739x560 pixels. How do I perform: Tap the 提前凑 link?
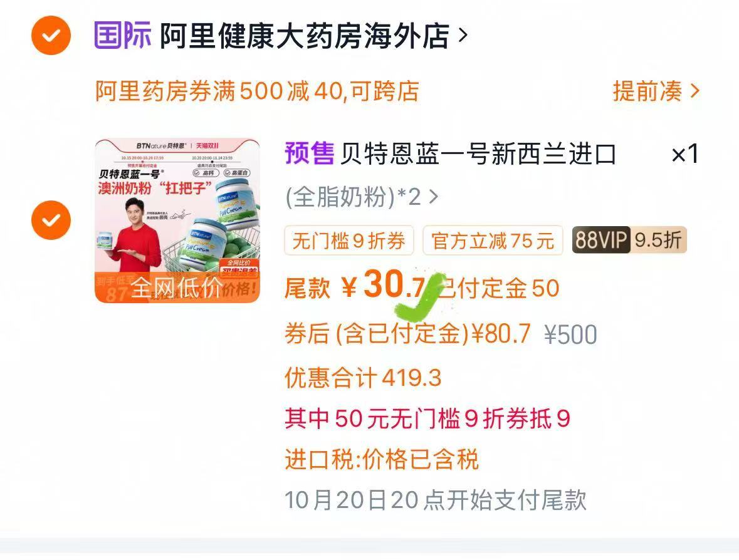click(647, 91)
